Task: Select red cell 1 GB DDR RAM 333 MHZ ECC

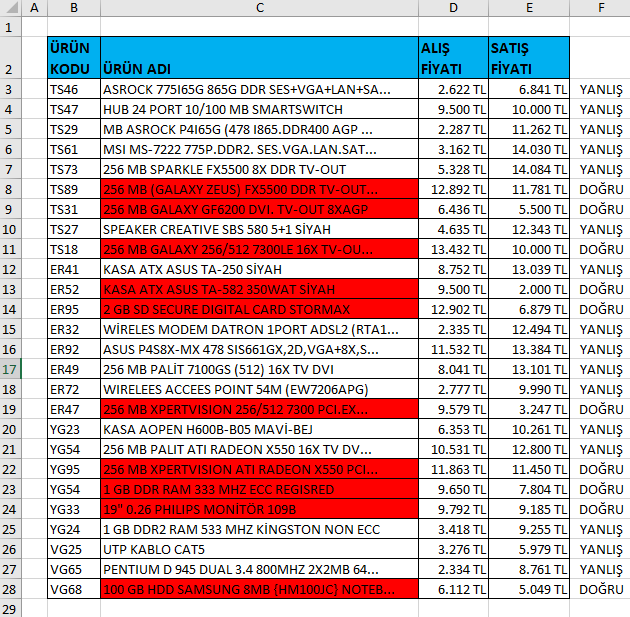Action: 260,489
